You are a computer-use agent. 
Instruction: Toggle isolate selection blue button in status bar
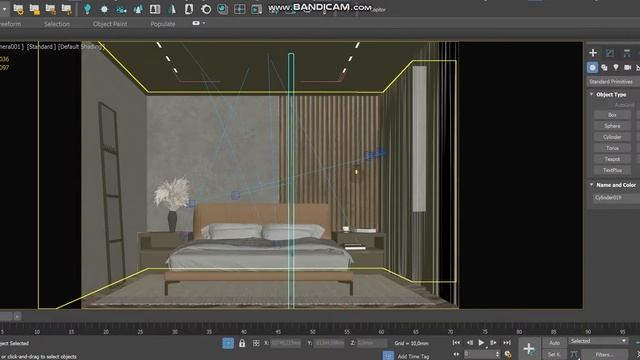coord(228,343)
